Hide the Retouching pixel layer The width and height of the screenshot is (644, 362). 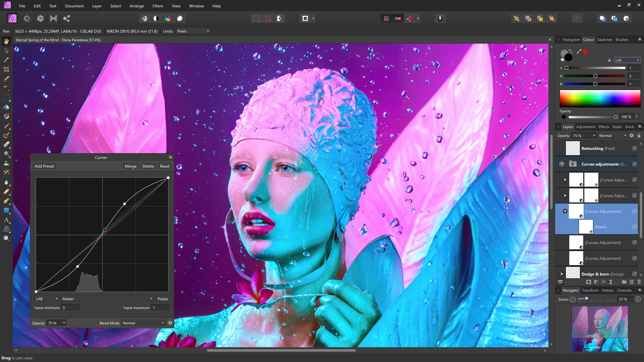coord(634,148)
